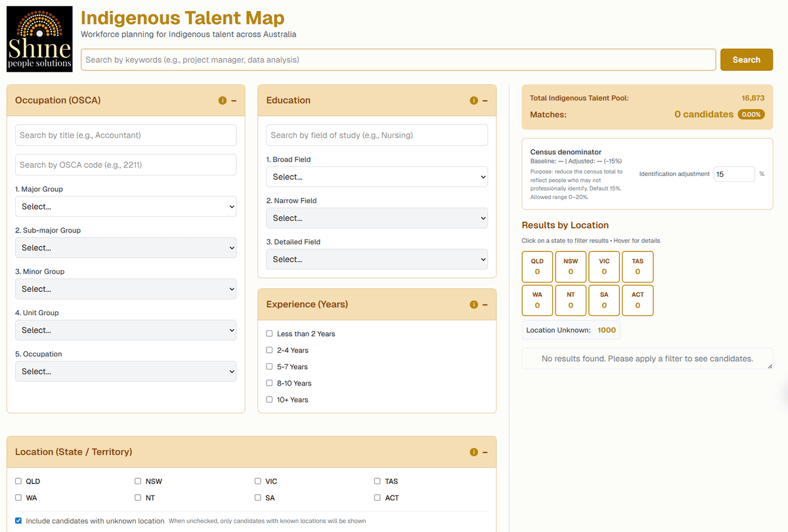This screenshot has width=788, height=532.
Task: Collapse the Occupation (OSCA) panel
Action: [x=234, y=100]
